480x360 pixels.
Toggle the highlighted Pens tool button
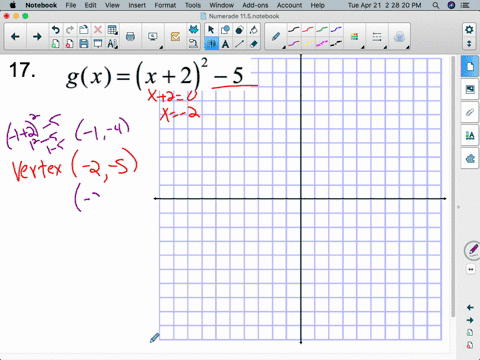coord(211,44)
